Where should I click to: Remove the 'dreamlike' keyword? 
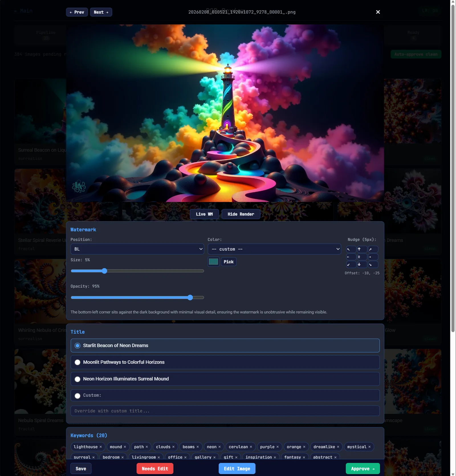coord(338,447)
